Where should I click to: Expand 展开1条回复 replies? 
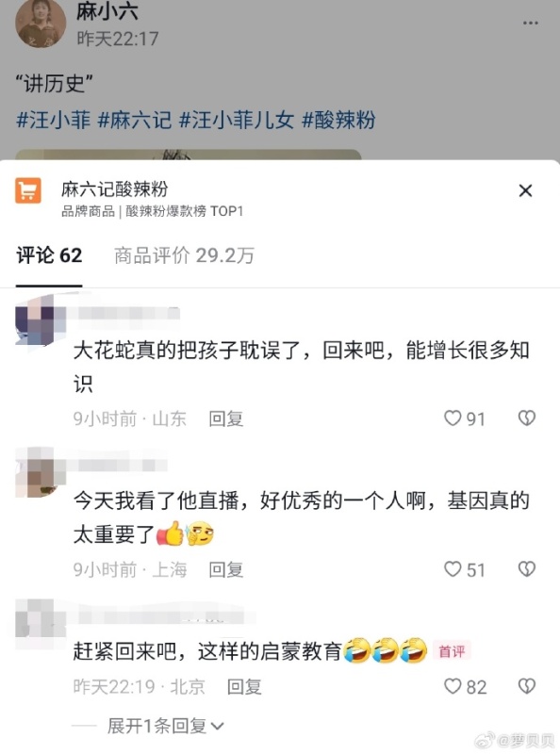165,726
